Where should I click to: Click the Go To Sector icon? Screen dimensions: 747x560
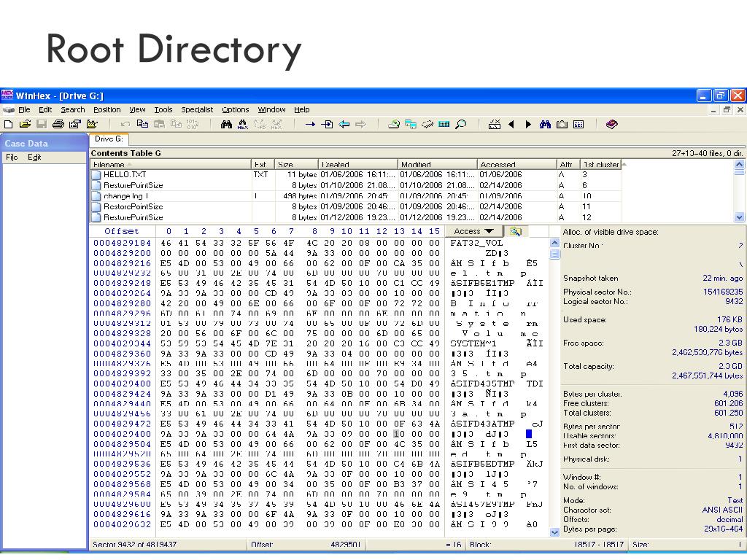(x=327, y=125)
